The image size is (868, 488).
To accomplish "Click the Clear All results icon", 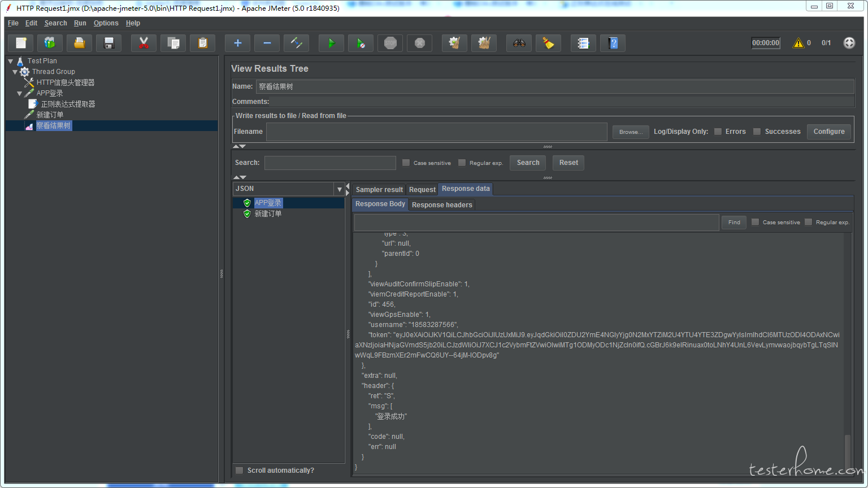I will (x=484, y=43).
